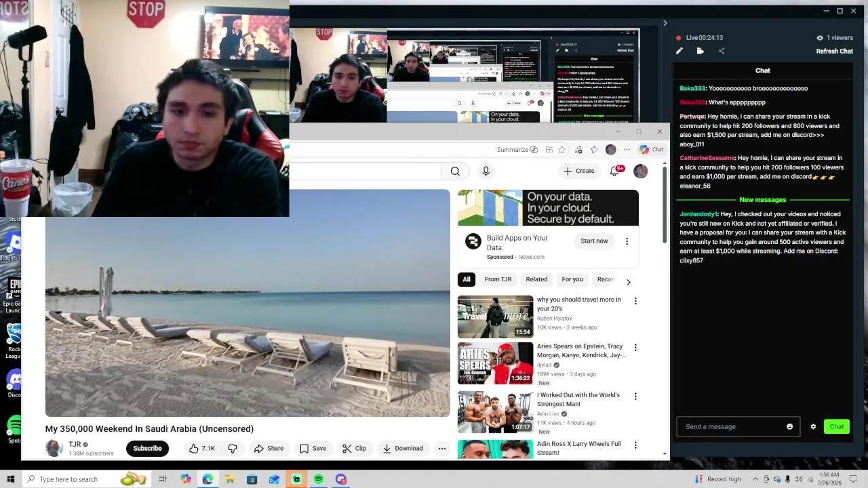
Task: Click the split screen icon in address bar
Action: coord(549,150)
